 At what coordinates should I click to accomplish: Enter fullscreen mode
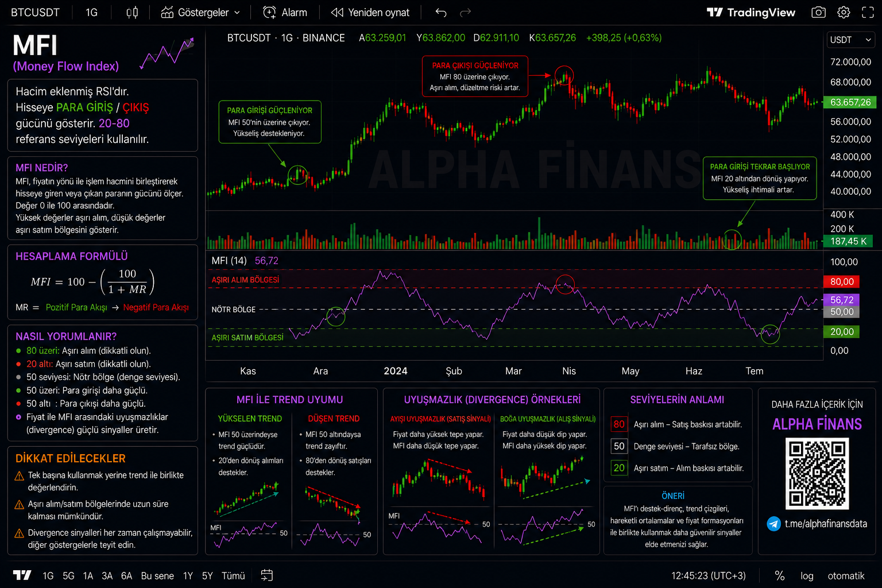tap(868, 13)
